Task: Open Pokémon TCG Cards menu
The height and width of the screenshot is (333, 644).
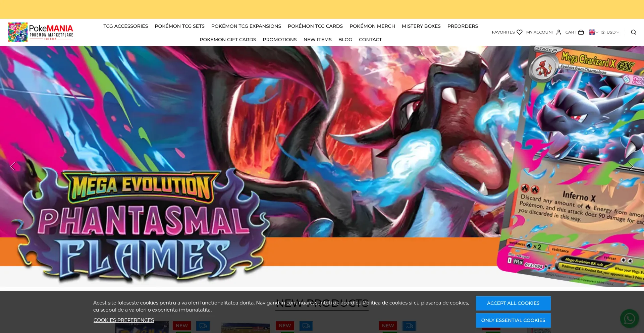Action: click(315, 26)
